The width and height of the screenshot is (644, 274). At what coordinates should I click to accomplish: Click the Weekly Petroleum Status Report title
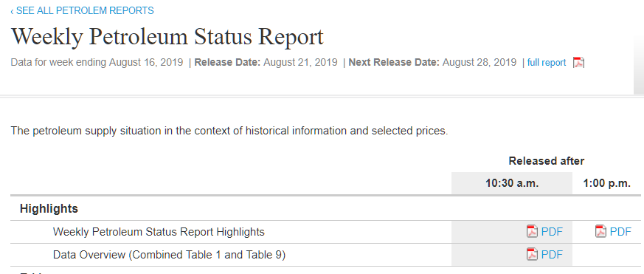167,37
